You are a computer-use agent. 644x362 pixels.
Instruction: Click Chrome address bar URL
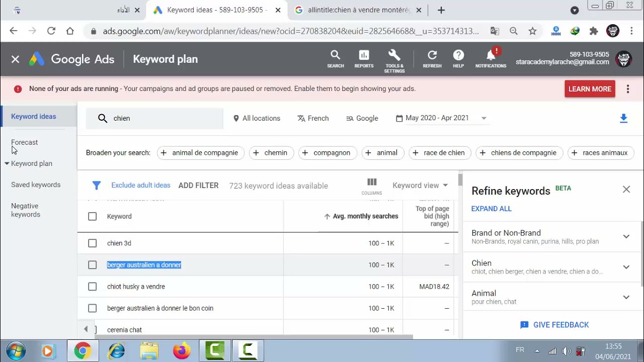click(291, 31)
